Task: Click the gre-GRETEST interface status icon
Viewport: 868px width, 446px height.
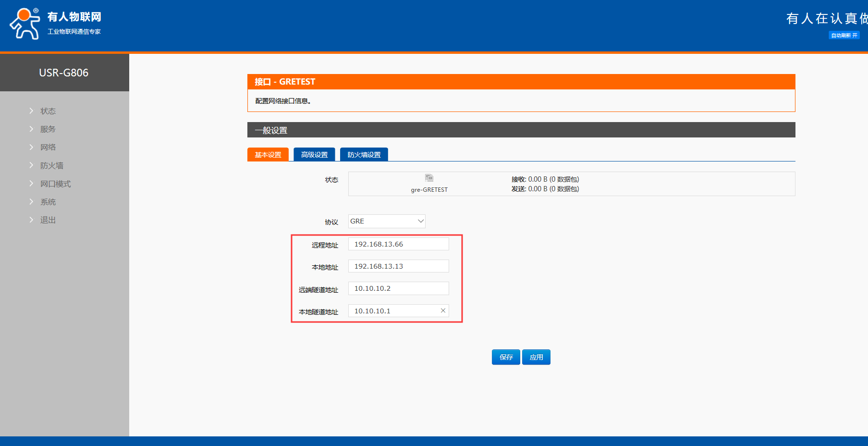Action: tap(429, 178)
